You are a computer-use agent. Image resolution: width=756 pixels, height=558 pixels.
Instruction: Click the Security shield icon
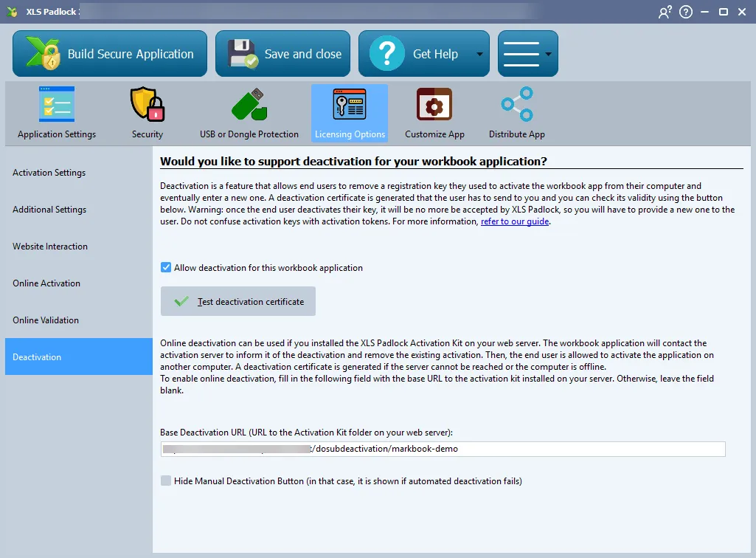click(148, 104)
